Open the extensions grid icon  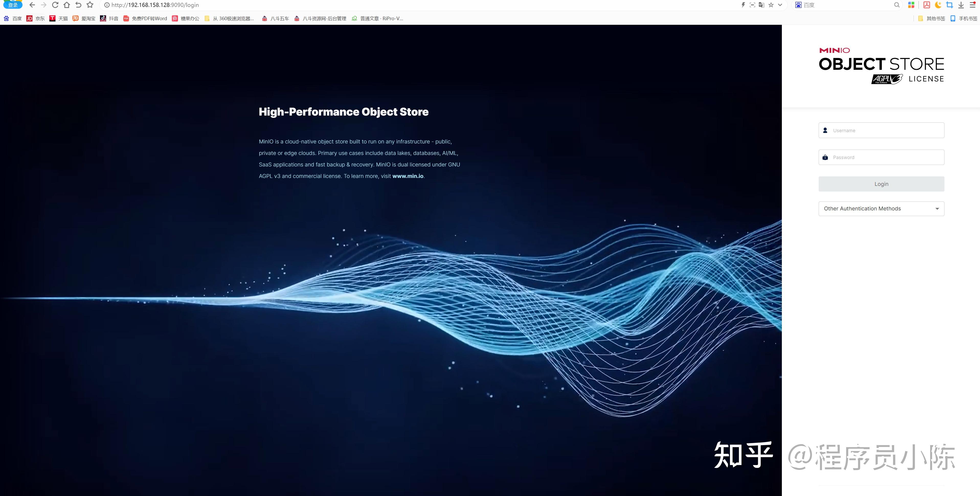point(911,5)
